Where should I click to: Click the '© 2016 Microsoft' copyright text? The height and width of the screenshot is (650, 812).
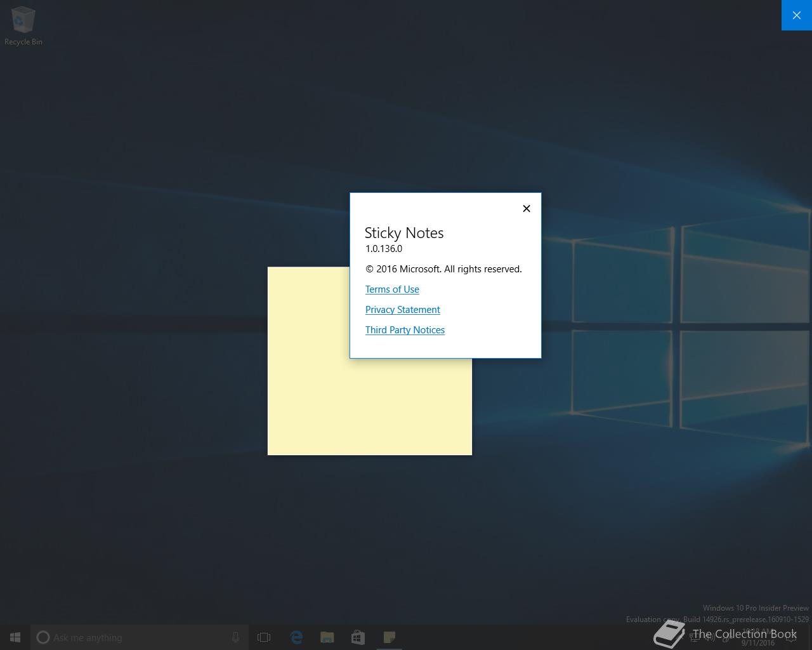point(443,269)
